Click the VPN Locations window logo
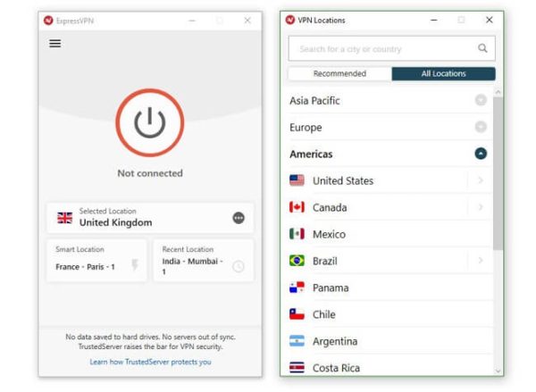 coord(289,20)
